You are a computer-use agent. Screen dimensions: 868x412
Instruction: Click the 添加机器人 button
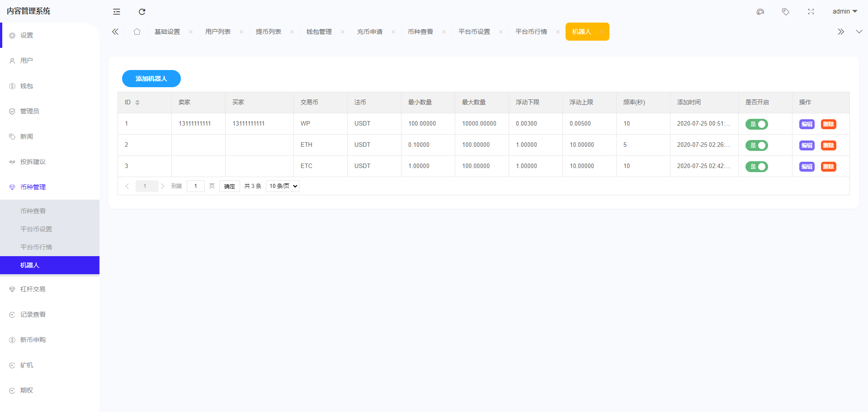point(151,79)
